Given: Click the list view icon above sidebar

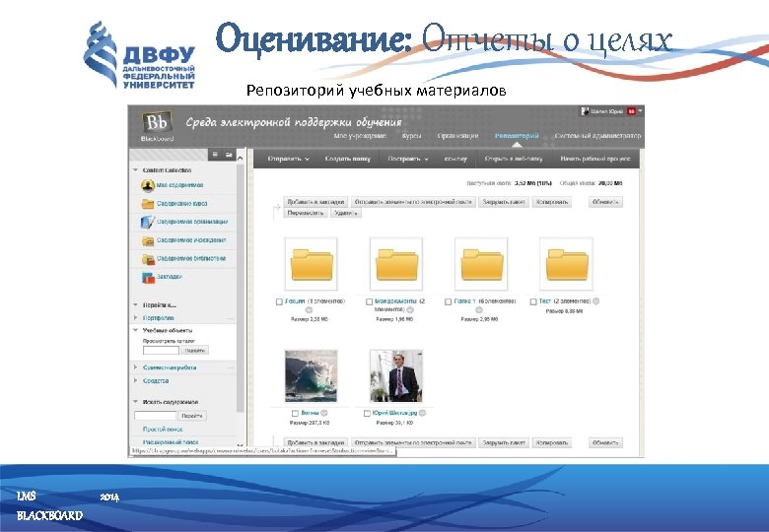Looking at the screenshot, I should click(215, 155).
